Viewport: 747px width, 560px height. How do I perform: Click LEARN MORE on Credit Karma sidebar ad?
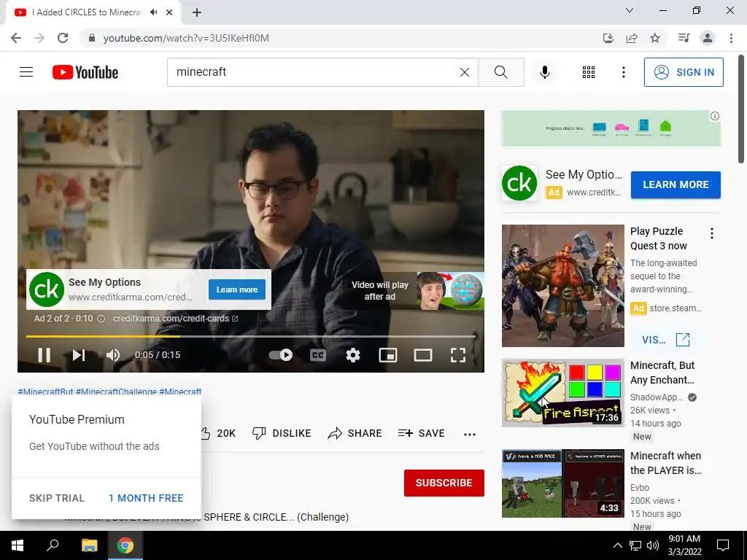(x=676, y=184)
